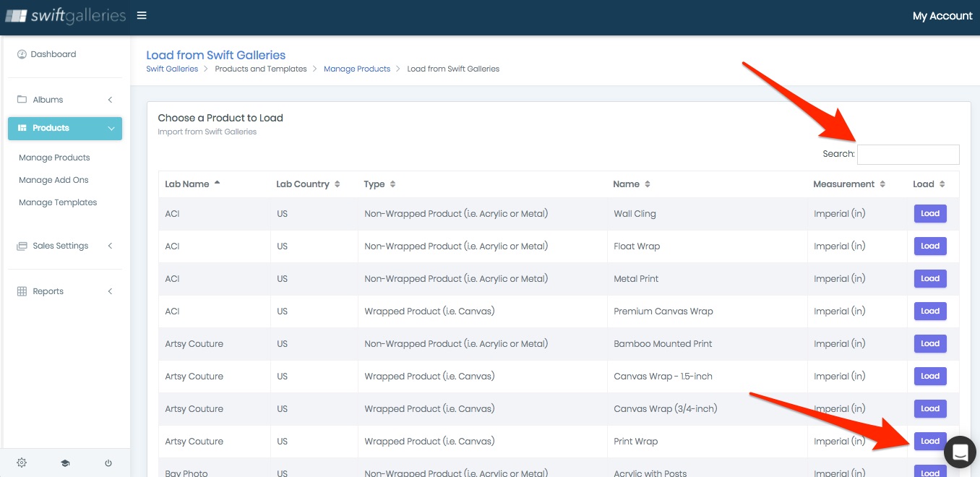This screenshot has width=980, height=477.
Task: Click the Sales Settings icon
Action: click(22, 246)
